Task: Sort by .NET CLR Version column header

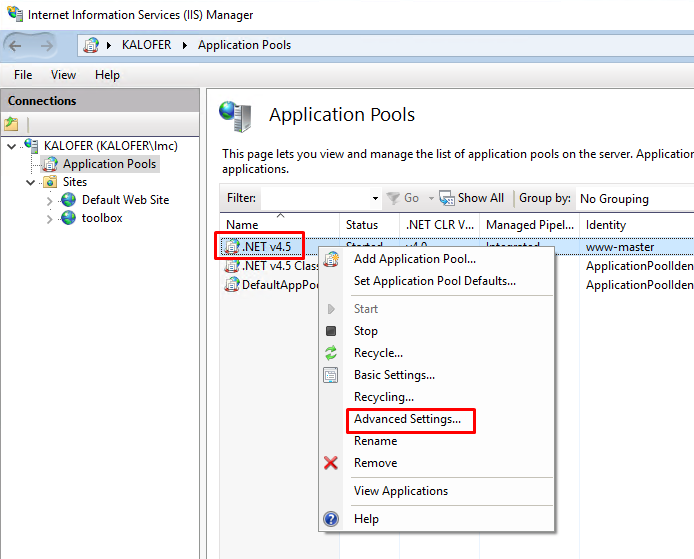Action: coord(440,225)
